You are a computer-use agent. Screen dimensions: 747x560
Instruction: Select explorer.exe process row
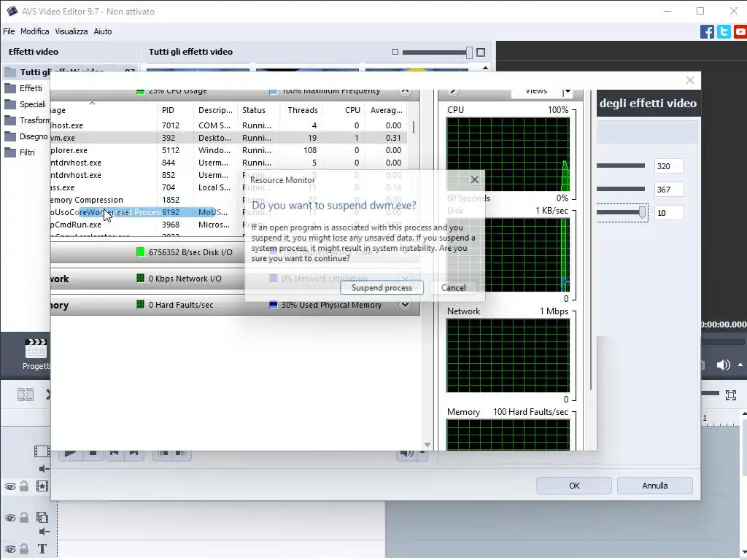[x=228, y=150]
